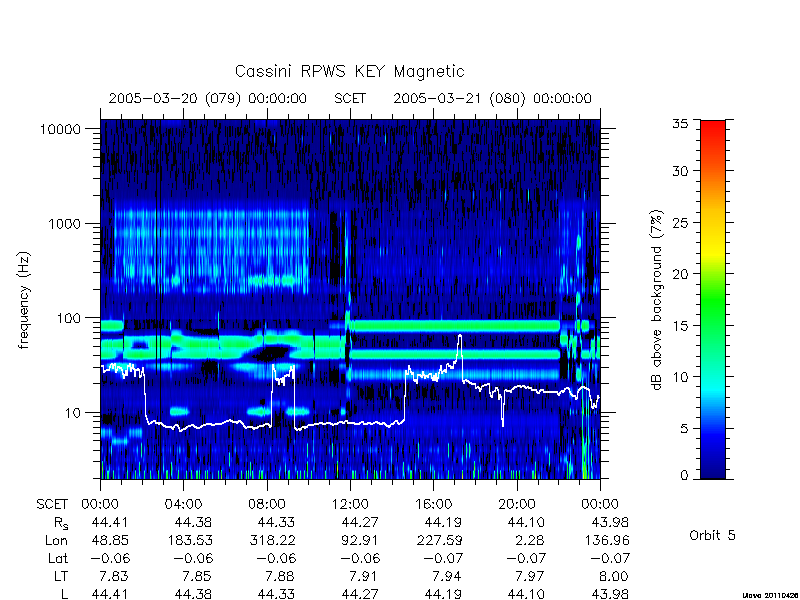This screenshot has height=600, width=800.
Task: Click the 'Lon' row label
Action: tap(57, 540)
